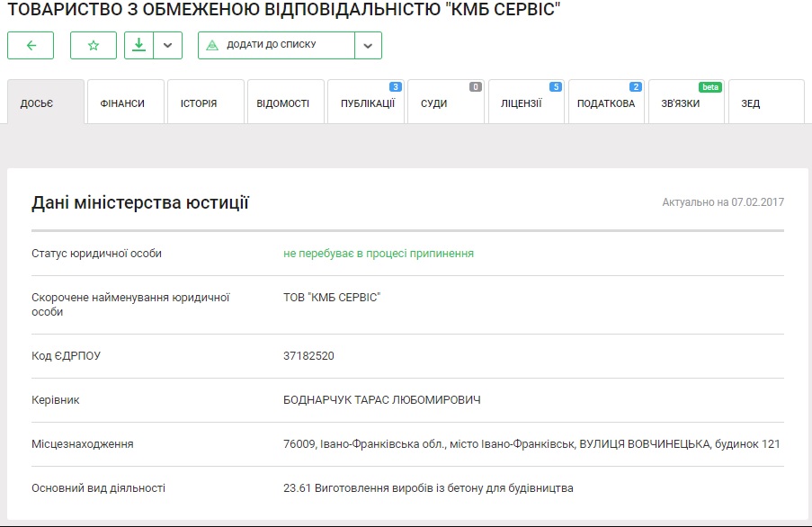
Task: Switch to the Фінанси tab
Action: pos(126,103)
